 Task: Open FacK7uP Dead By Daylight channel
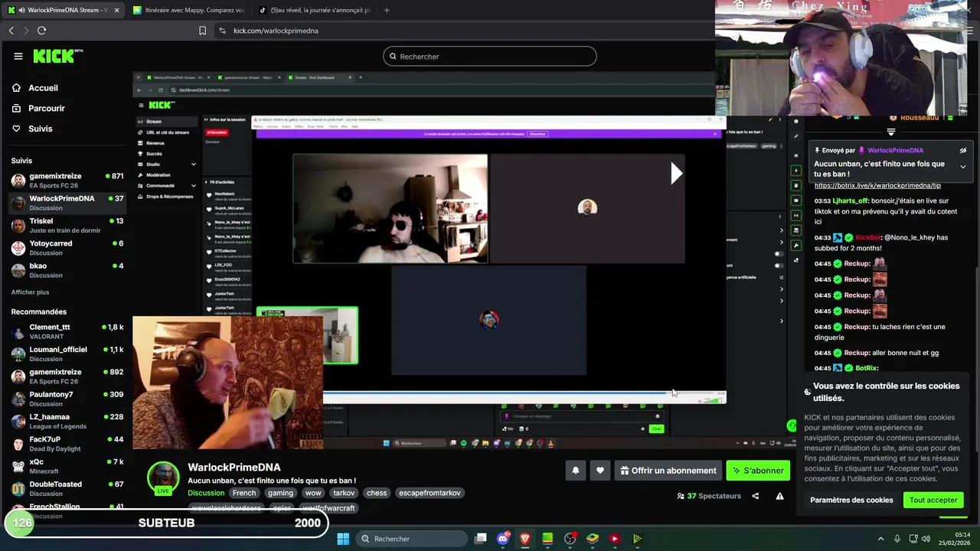click(67, 444)
